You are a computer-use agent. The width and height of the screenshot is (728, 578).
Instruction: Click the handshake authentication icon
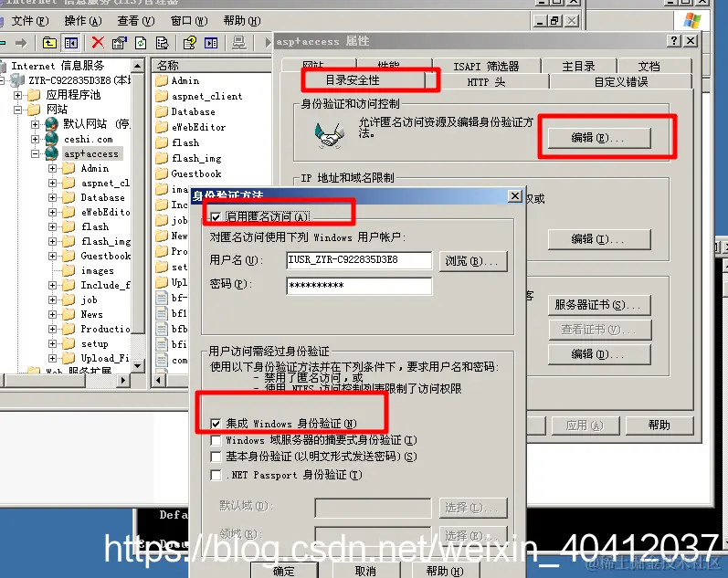[x=330, y=135]
